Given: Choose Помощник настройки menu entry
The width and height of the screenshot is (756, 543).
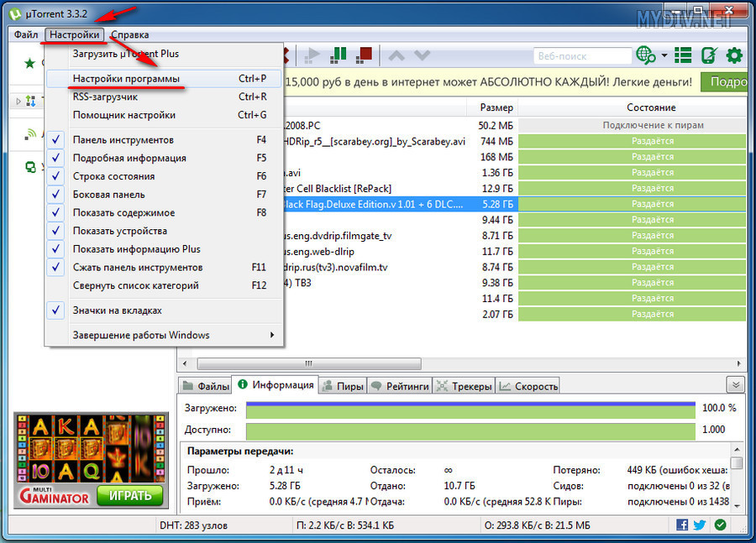Looking at the screenshot, I should point(164,115).
